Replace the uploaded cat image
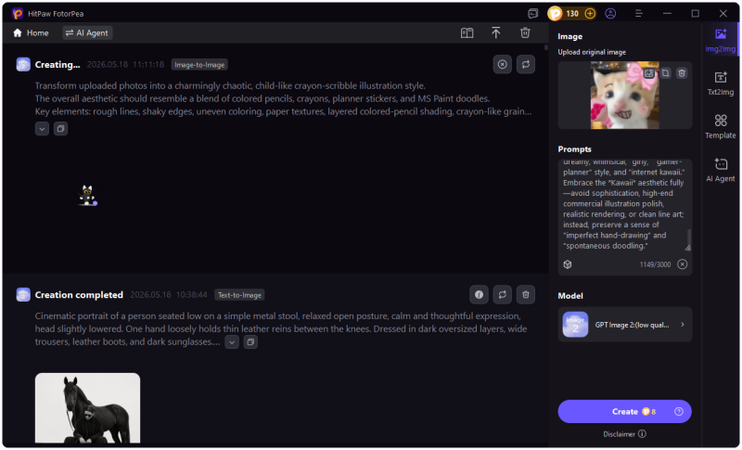Image resolution: width=742 pixels, height=450 pixels. click(649, 73)
